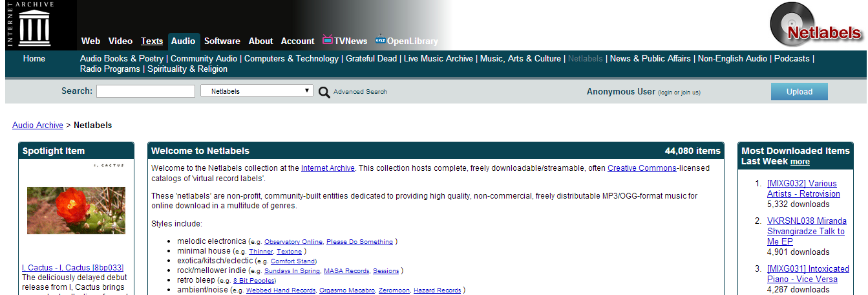Open the Web tab
Viewport: 868px width, 295px height.
90,41
